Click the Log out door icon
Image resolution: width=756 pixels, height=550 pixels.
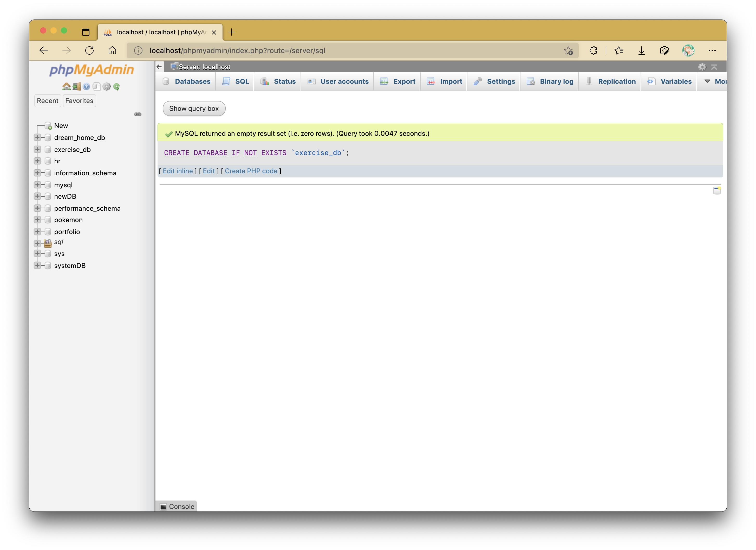[x=76, y=87]
